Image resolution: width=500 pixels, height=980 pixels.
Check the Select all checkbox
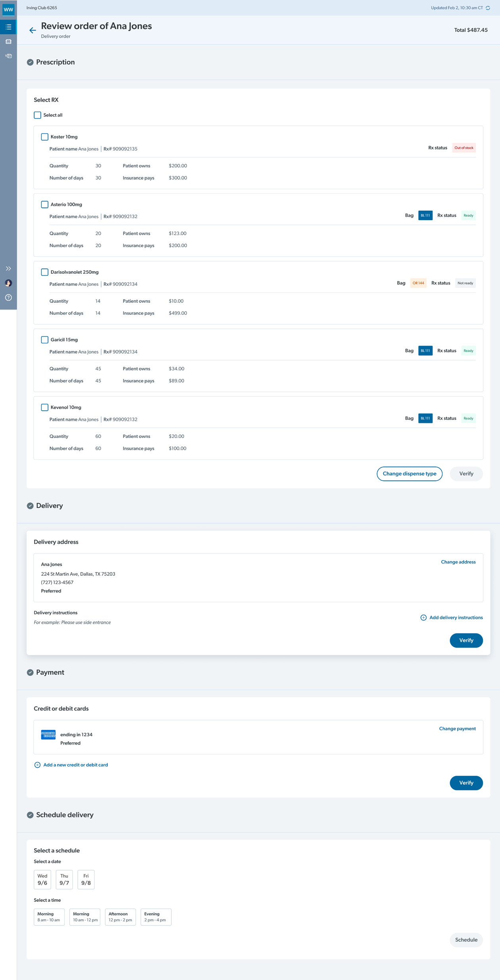pyautogui.click(x=37, y=115)
